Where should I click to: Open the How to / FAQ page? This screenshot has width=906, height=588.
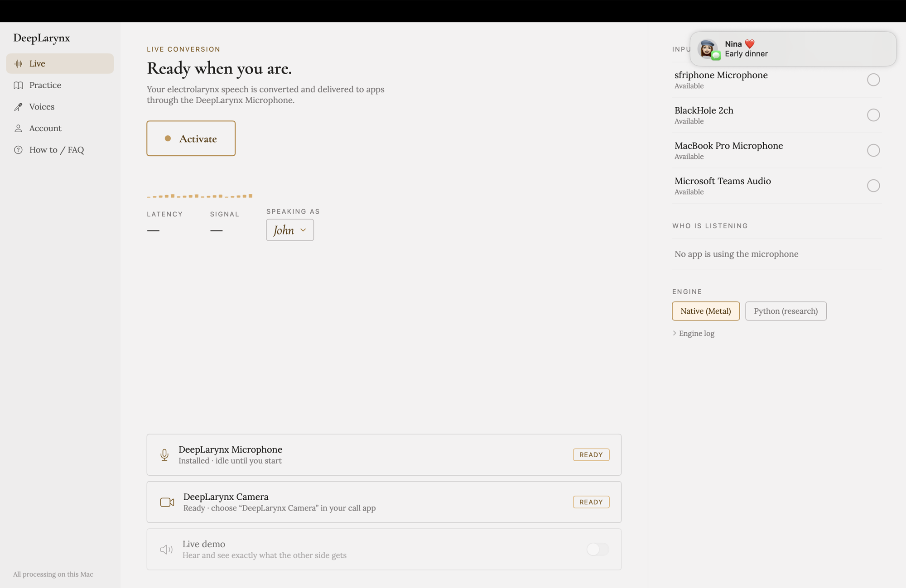pos(60,150)
